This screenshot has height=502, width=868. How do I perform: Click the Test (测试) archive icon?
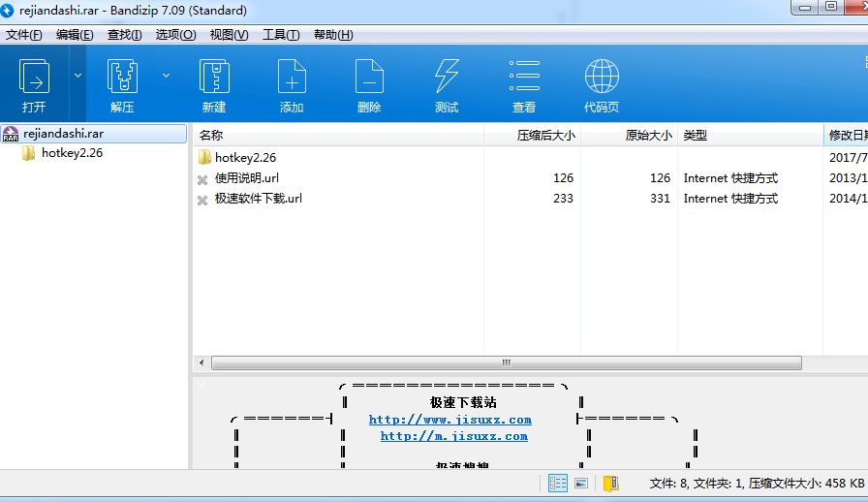point(447,84)
